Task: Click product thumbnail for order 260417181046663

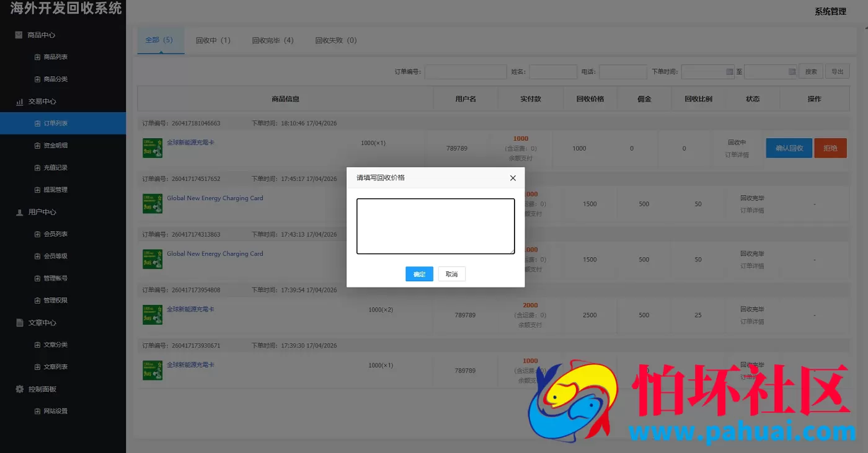Action: pyautogui.click(x=153, y=148)
